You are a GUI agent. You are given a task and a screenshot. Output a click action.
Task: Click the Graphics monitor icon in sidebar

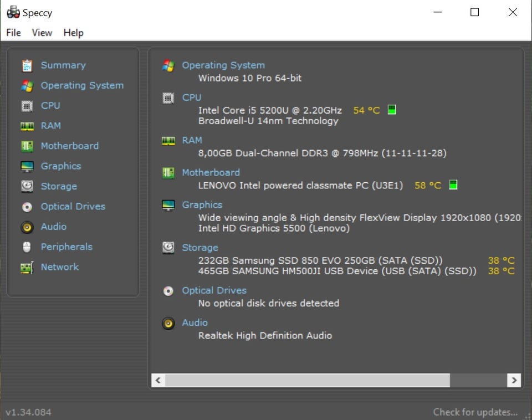27,167
